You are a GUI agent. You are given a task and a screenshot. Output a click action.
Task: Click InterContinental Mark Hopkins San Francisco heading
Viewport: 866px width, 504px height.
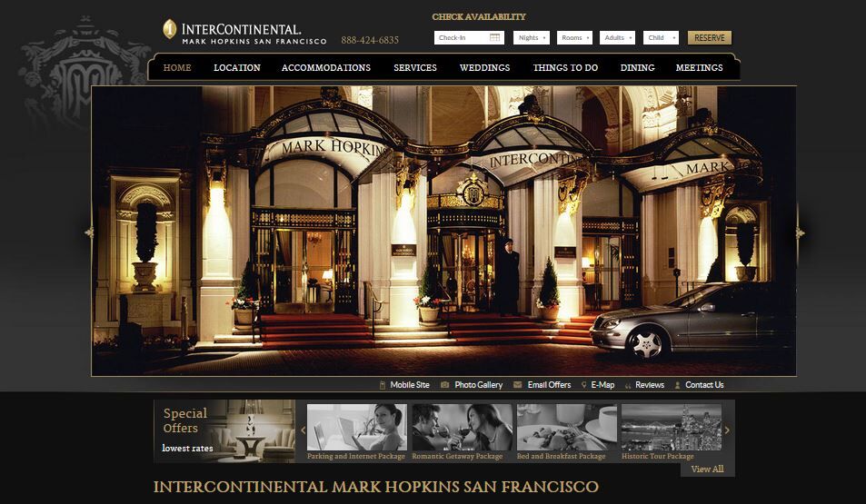[375, 487]
